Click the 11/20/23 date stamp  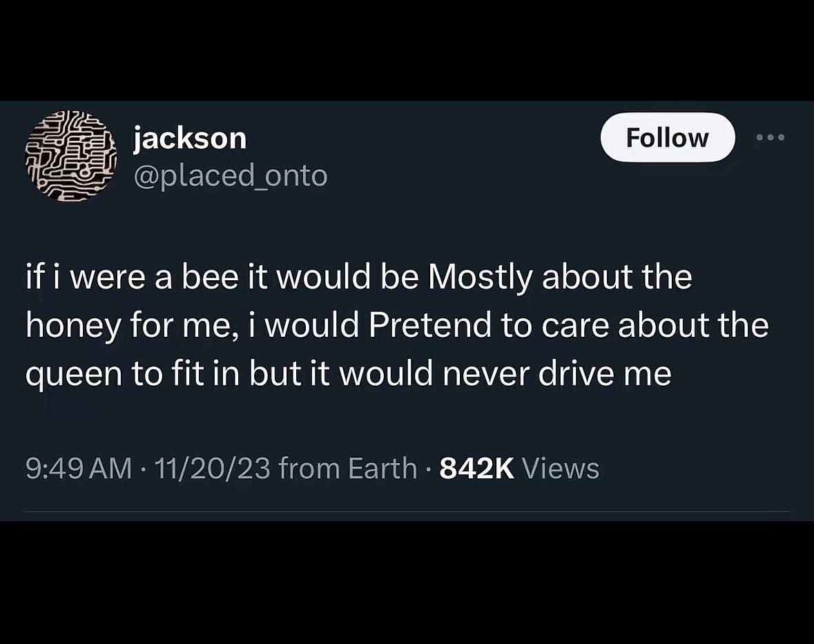(x=212, y=468)
